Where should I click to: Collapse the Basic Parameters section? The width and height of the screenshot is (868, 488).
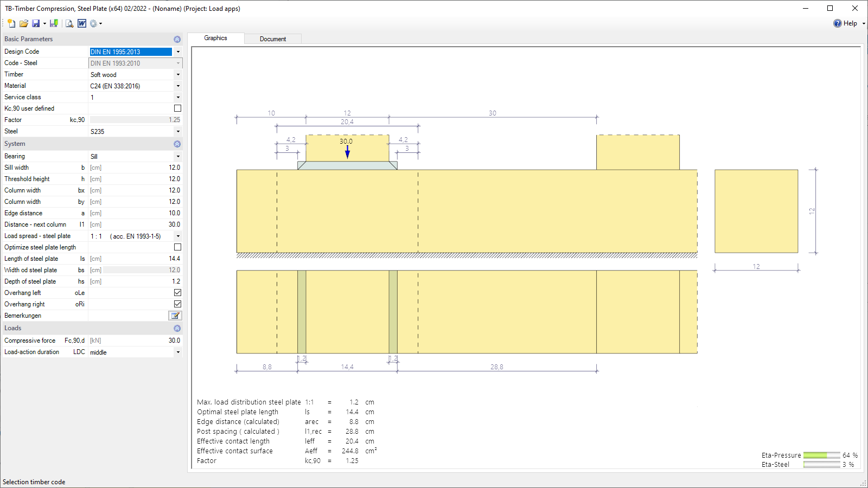pos(177,40)
